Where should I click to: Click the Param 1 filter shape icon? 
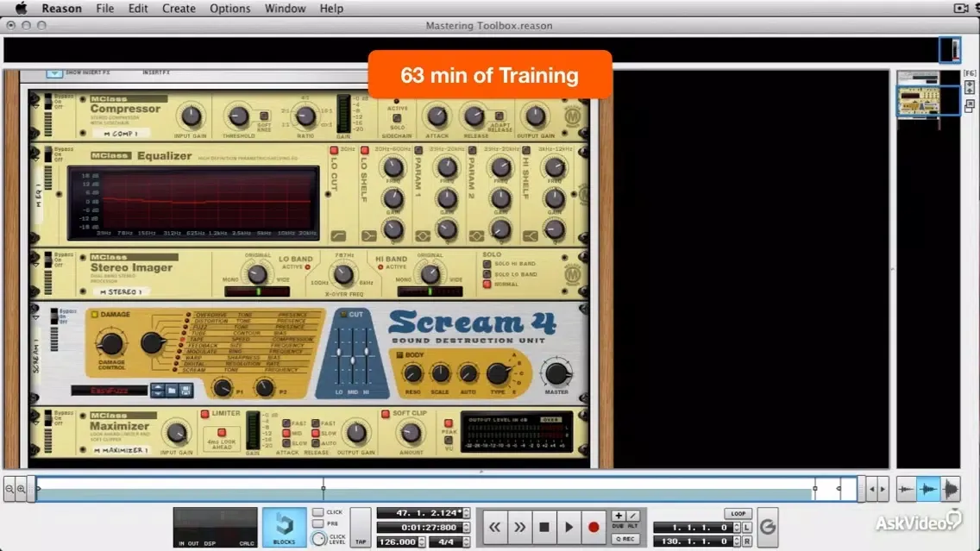tap(422, 236)
